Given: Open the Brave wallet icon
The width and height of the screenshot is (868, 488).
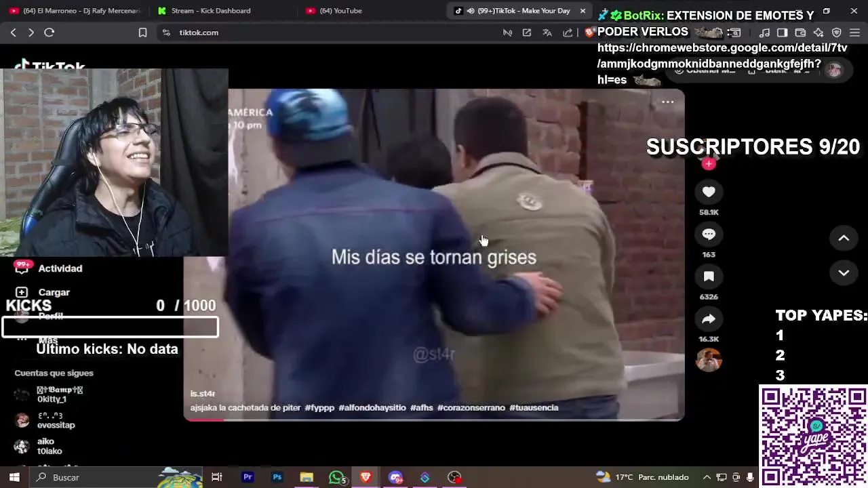Looking at the screenshot, I should 800,33.
